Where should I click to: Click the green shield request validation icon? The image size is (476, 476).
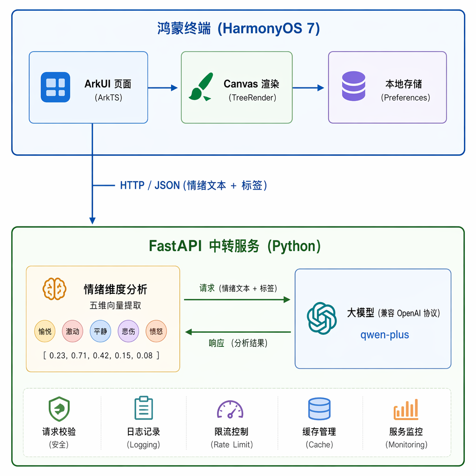pos(59,409)
